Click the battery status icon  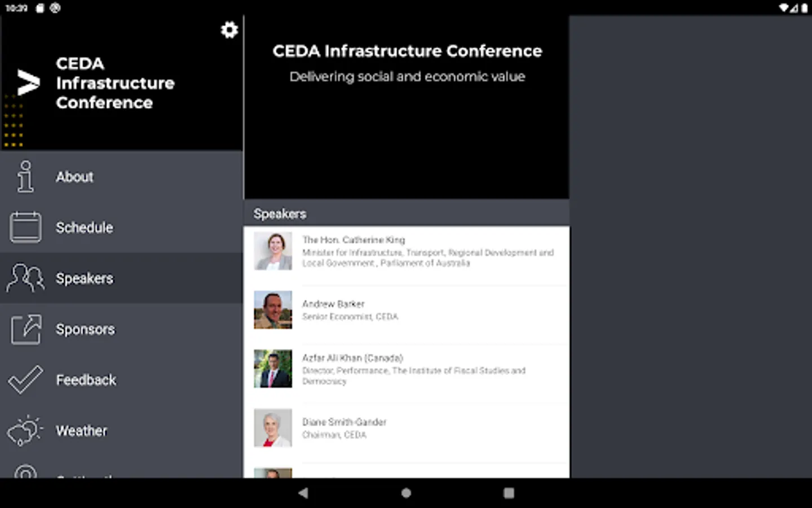(x=804, y=8)
